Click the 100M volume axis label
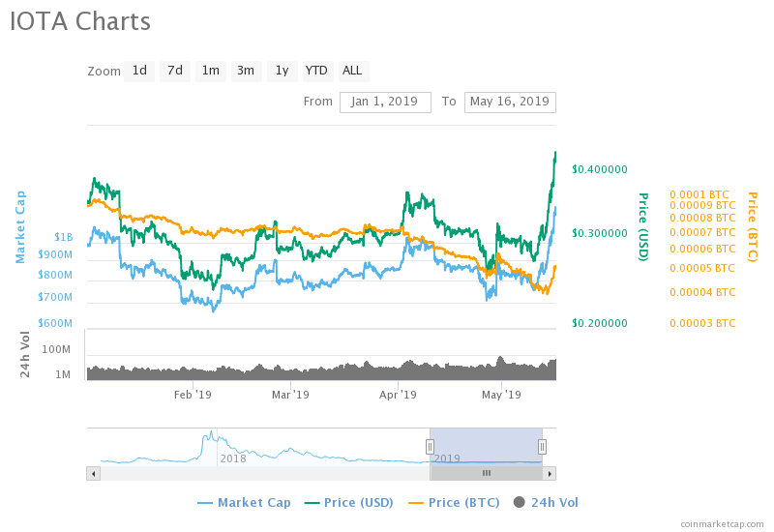 56,350
